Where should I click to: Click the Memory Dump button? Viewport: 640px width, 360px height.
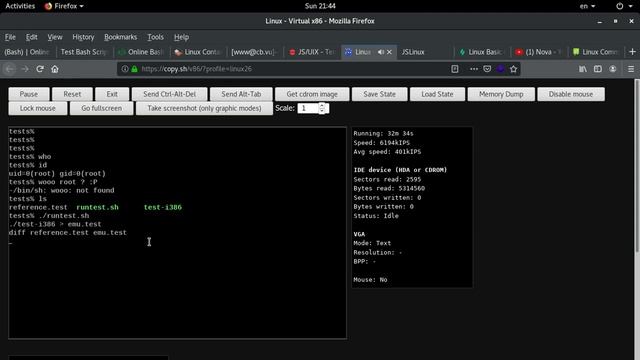501,94
